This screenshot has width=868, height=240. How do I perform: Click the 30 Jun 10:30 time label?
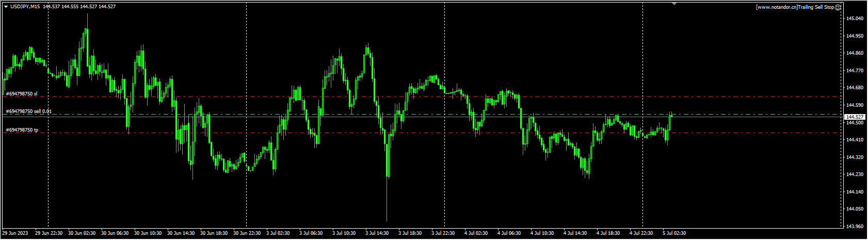(148, 233)
